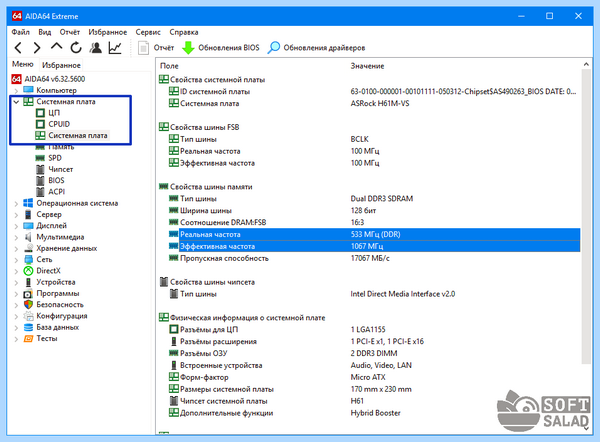Click the ASRock H61M-VS value

point(380,103)
